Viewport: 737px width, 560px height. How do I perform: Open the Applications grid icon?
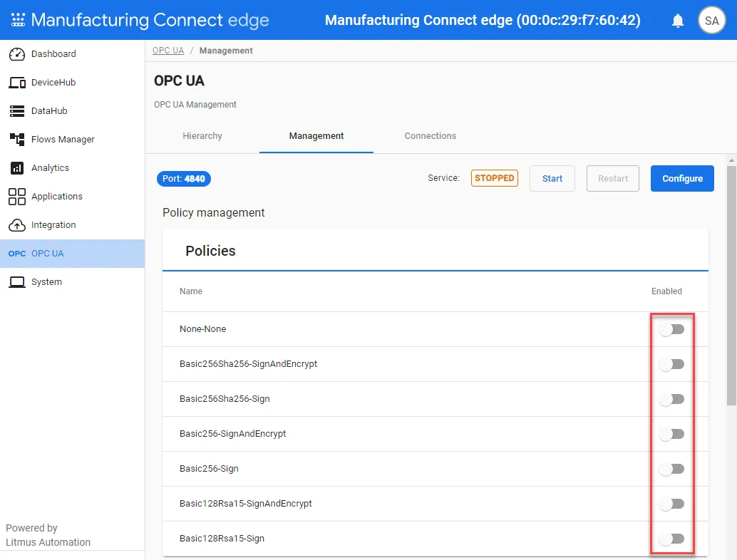click(17, 197)
